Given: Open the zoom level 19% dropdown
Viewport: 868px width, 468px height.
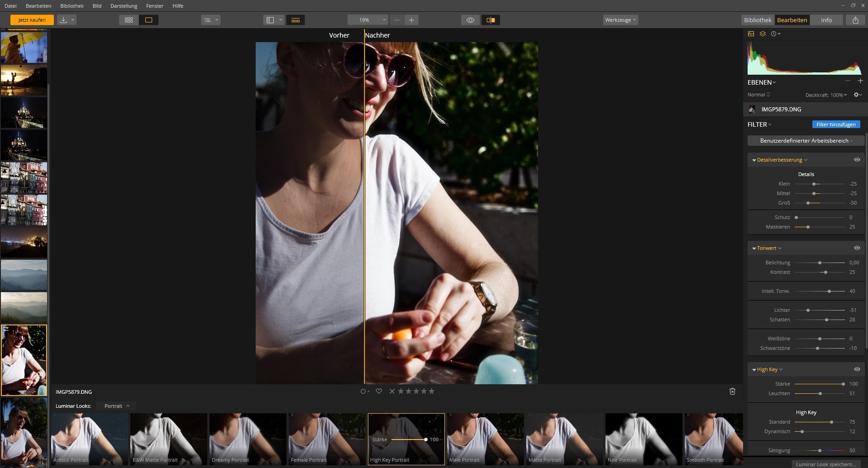Looking at the screenshot, I should pyautogui.click(x=368, y=20).
